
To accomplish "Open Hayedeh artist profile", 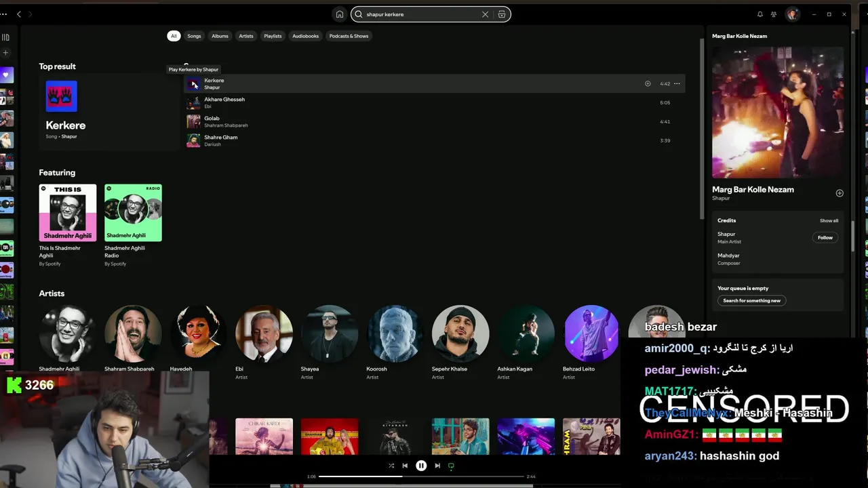I will pos(199,334).
